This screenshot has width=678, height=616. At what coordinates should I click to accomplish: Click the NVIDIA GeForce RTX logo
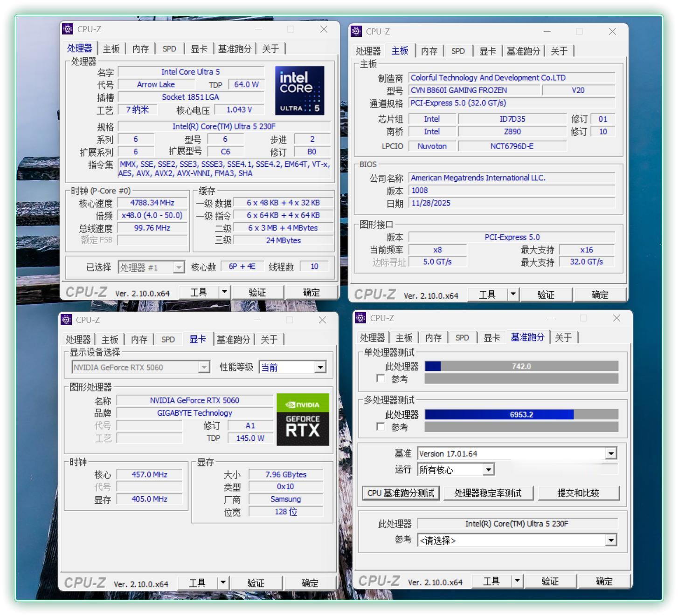point(303,419)
